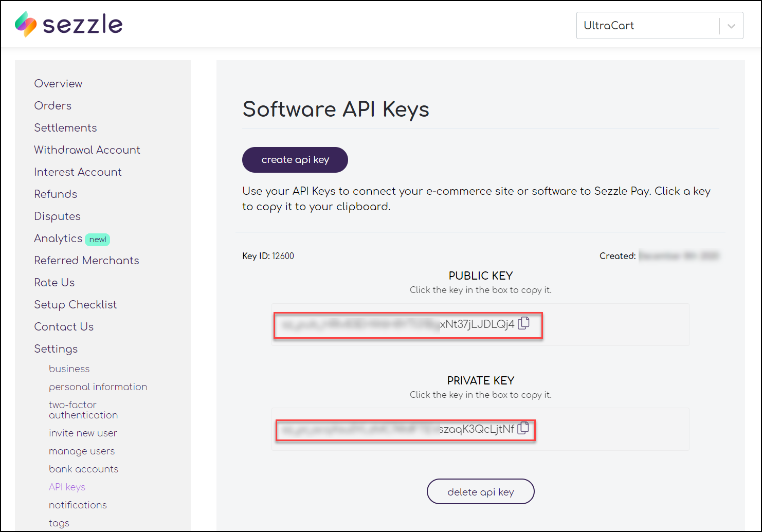
Task: Open the Setup Checklist page
Action: coord(76,304)
